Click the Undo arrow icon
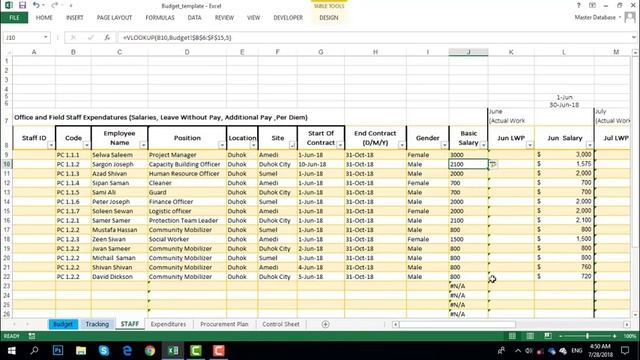 click(36, 5)
